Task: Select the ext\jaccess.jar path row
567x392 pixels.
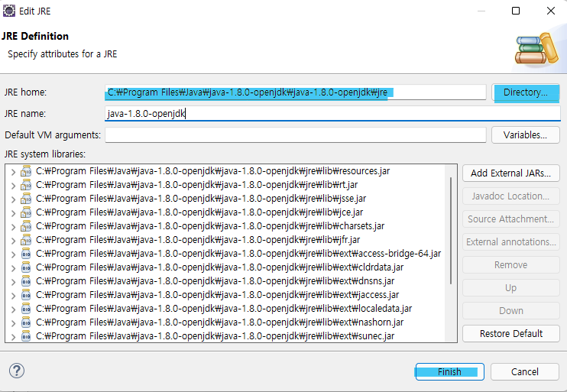Action: point(217,295)
